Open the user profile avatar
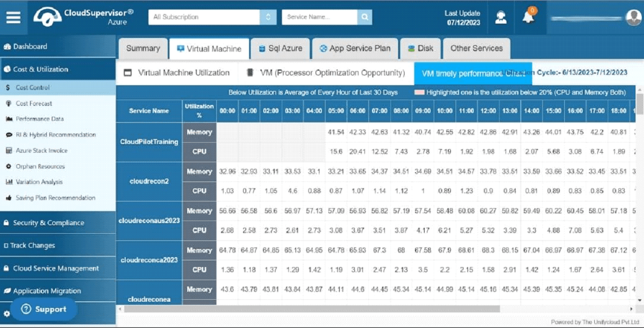 [x=633, y=17]
